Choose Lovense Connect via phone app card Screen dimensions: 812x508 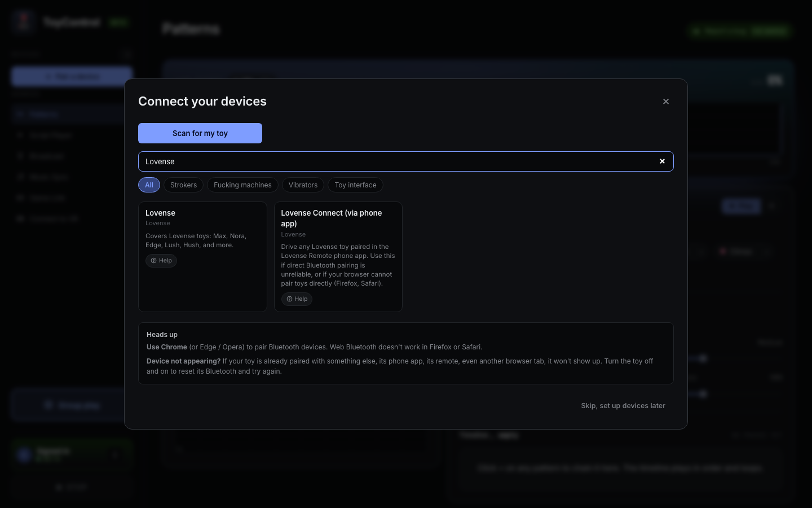coord(338,257)
